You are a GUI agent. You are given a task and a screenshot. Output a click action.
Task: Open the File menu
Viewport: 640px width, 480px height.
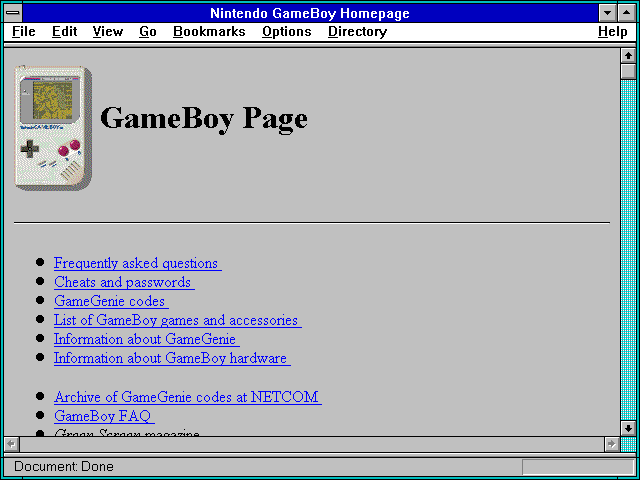pyautogui.click(x=24, y=32)
